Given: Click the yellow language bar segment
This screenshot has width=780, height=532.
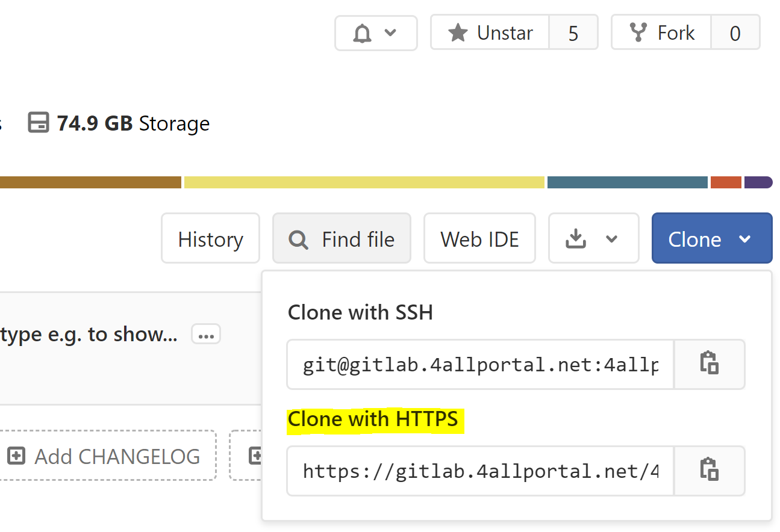Looking at the screenshot, I should [364, 182].
